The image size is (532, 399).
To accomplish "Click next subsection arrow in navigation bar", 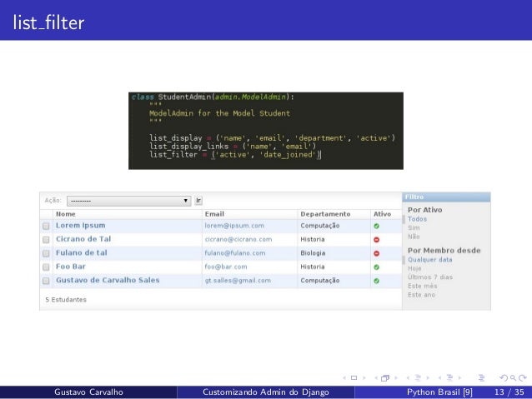I will coord(428,377).
